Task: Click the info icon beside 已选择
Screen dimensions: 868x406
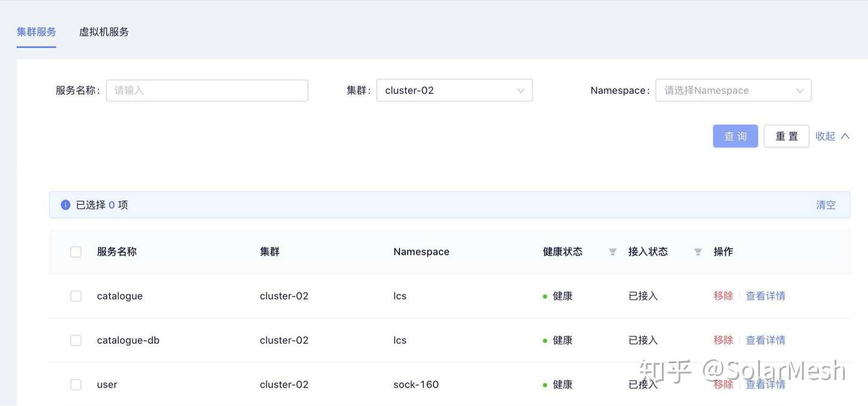Action: (66, 205)
